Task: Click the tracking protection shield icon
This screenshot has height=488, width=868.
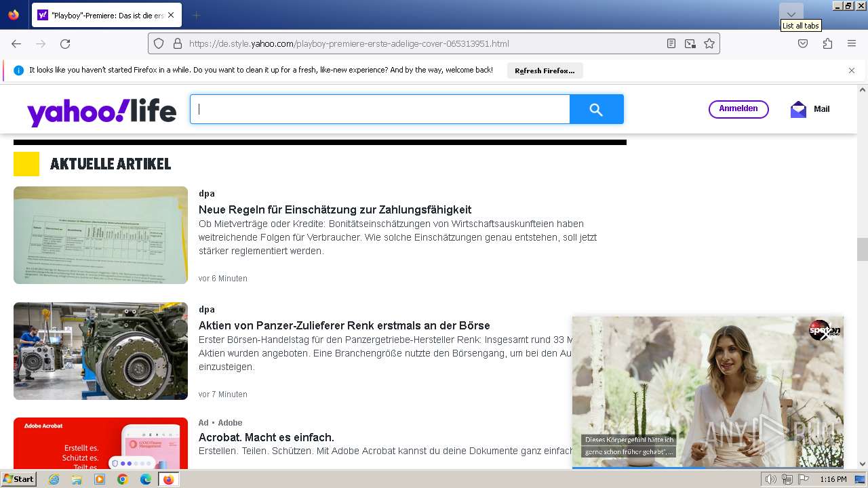Action: [x=159, y=43]
